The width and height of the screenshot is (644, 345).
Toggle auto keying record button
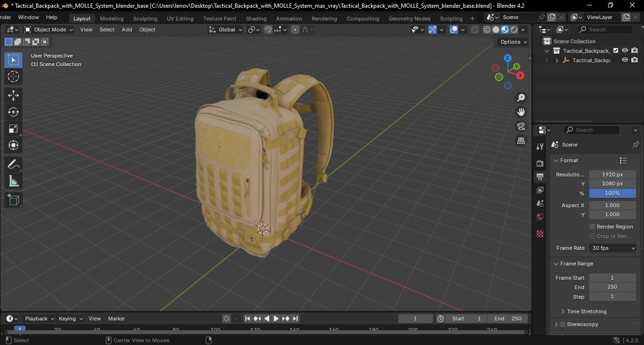click(x=227, y=318)
